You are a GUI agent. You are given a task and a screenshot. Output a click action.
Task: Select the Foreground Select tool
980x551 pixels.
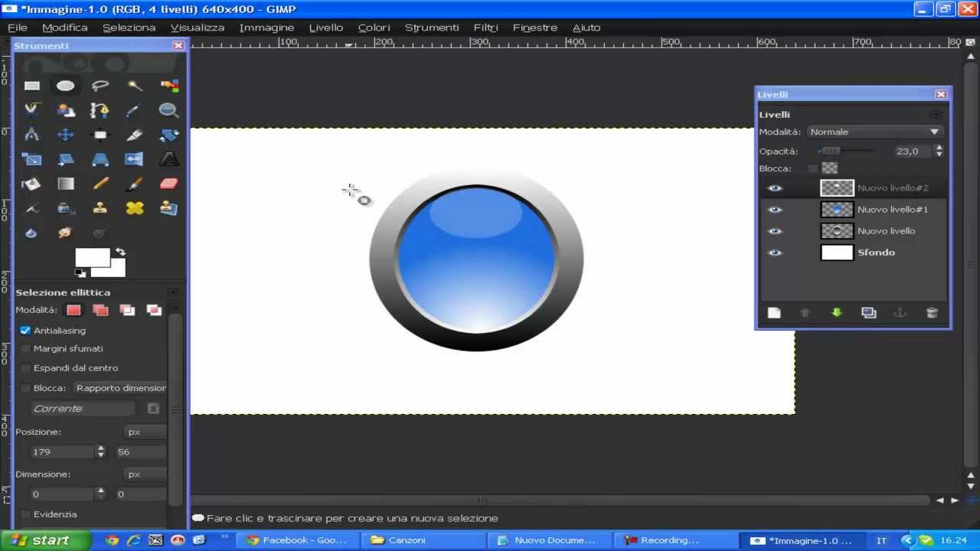pyautogui.click(x=66, y=110)
